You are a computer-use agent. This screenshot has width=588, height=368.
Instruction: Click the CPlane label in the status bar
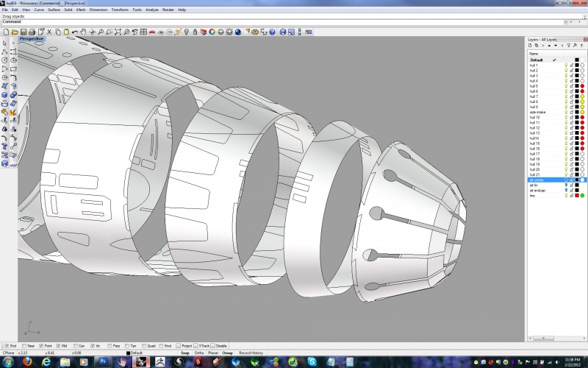click(8, 353)
